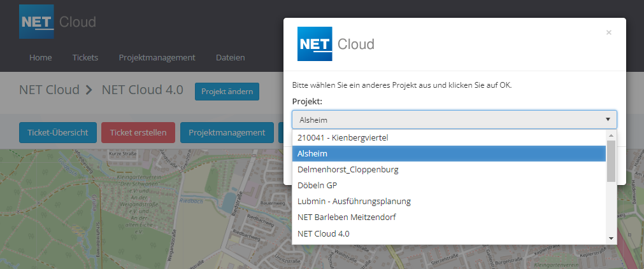The width and height of the screenshot is (644, 269).
Task: Select Lubmin - Ausführungsplanung option
Action: pyautogui.click(x=449, y=202)
